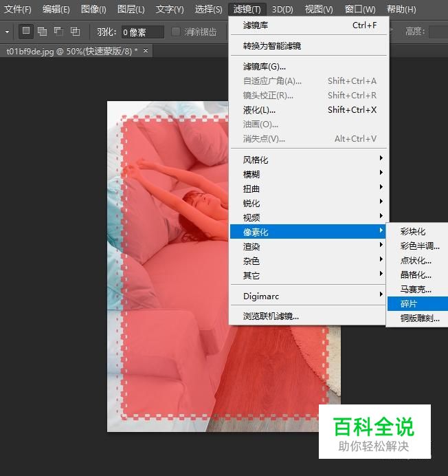448x476 pixels.
Task: Open 滤镜库(G)... filter gallery
Action: 309,67
